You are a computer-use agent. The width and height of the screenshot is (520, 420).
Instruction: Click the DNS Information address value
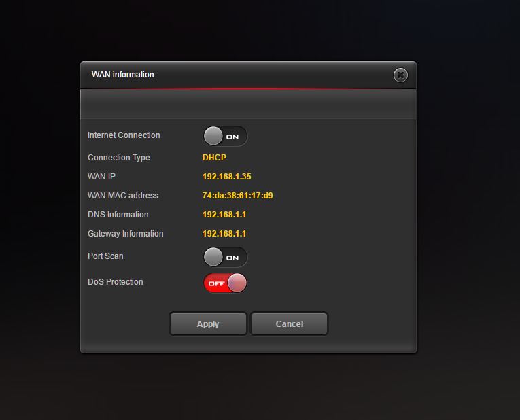pyautogui.click(x=224, y=215)
